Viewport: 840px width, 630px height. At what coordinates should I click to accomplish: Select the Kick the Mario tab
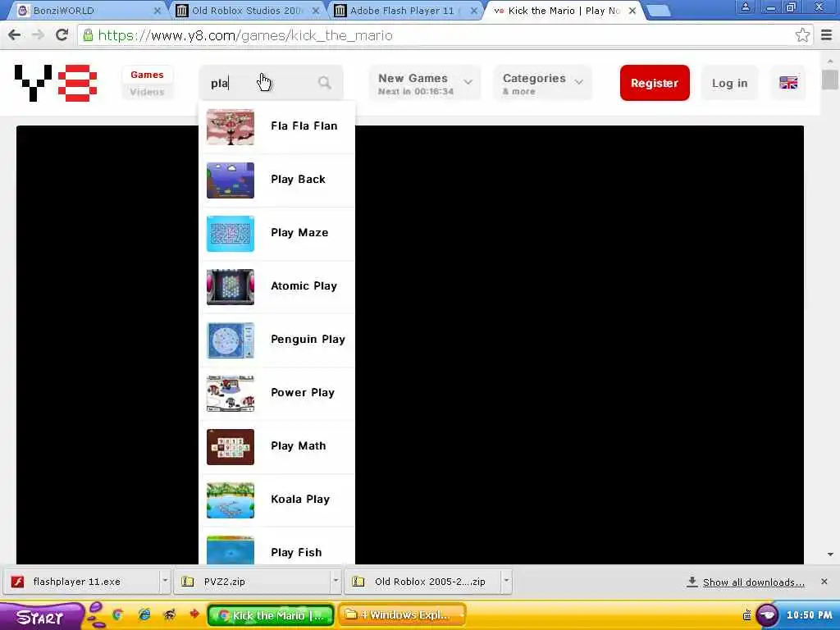pos(563,10)
